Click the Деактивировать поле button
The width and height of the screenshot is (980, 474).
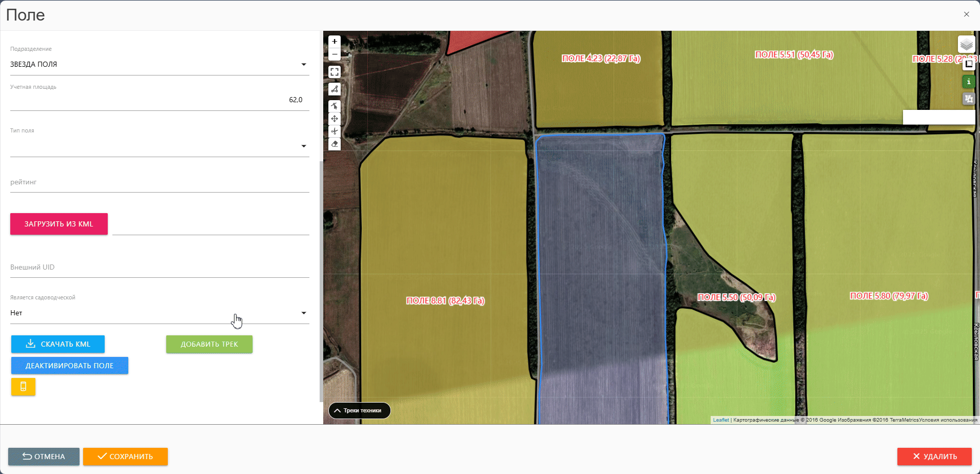click(x=70, y=366)
